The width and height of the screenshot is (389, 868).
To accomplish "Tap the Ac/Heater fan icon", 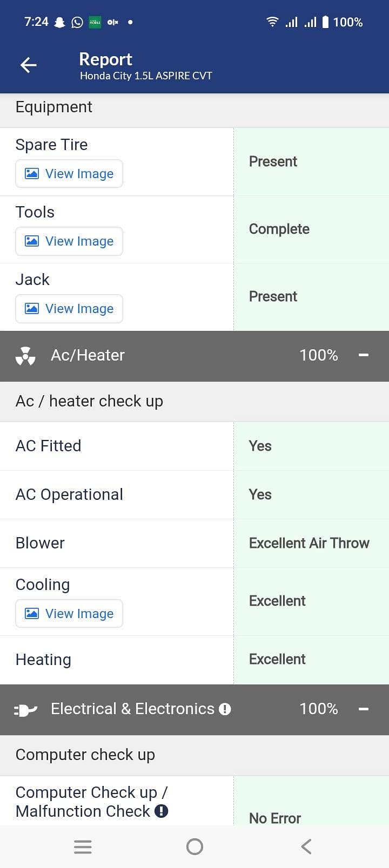I will point(25,356).
